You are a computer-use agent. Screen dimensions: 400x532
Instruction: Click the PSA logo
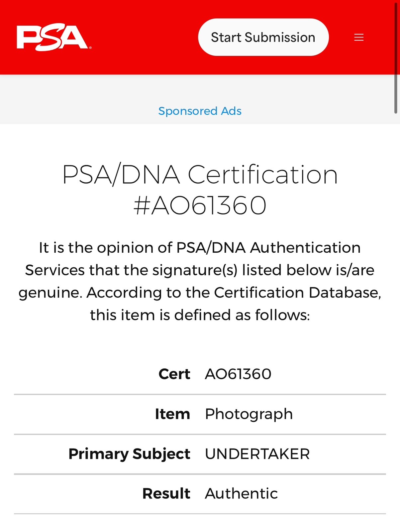coord(54,37)
